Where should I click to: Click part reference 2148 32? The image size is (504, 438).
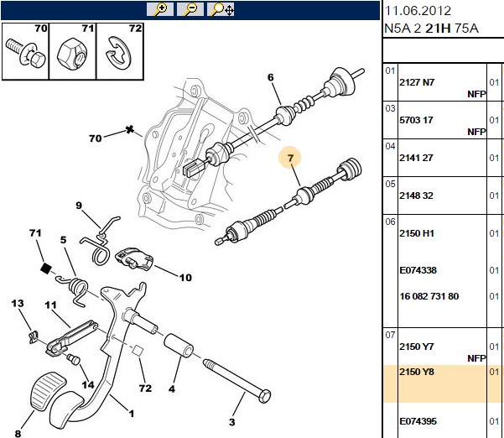[416, 196]
